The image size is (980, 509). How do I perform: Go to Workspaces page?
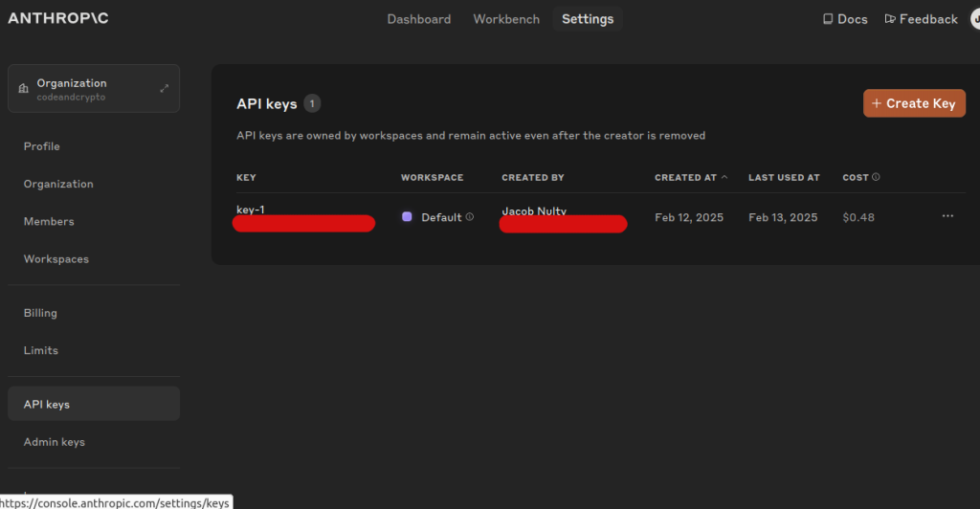[x=56, y=258]
